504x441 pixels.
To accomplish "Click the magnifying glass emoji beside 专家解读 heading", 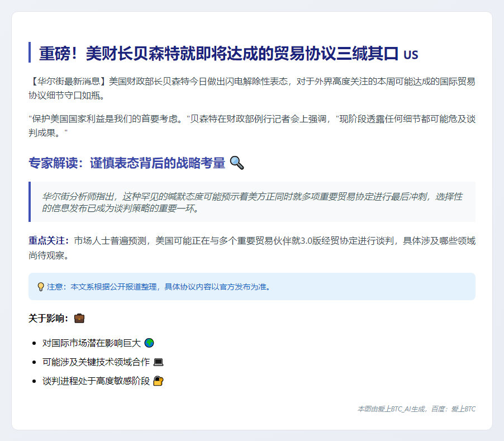I will point(237,163).
